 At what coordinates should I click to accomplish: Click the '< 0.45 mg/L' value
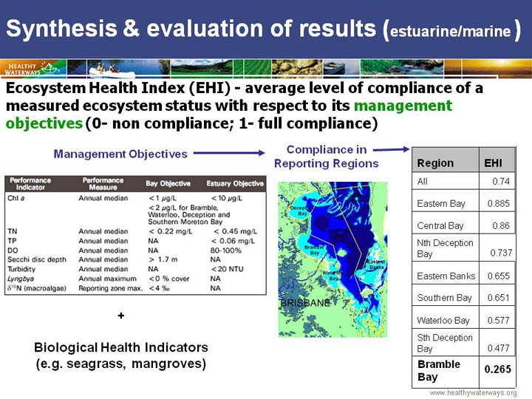[x=235, y=231]
